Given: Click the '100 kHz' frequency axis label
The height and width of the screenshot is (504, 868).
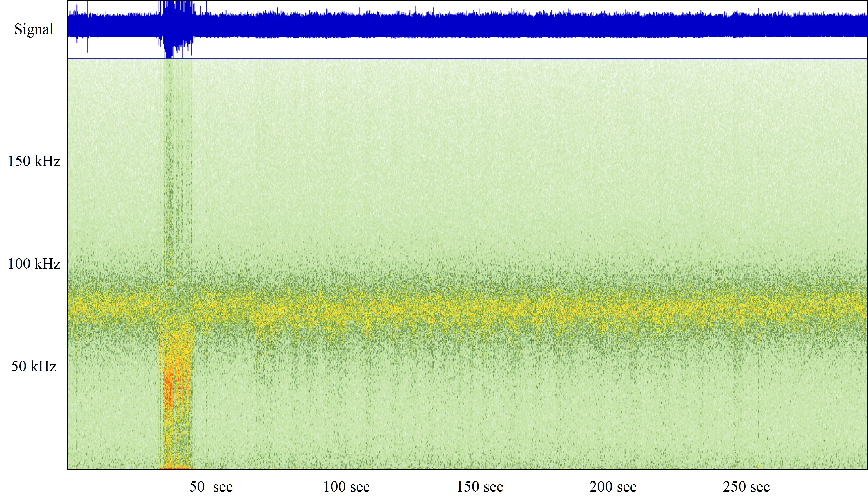Looking at the screenshot, I should 34,264.
